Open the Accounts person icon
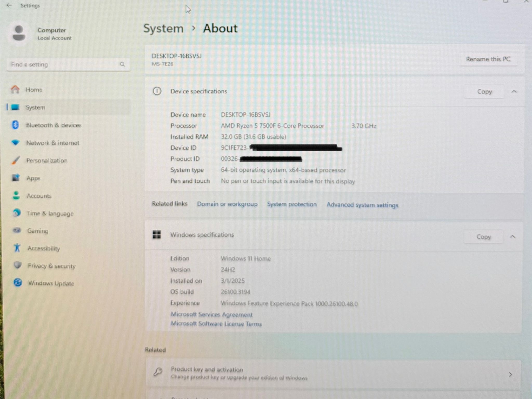532x399 pixels. 16,195
